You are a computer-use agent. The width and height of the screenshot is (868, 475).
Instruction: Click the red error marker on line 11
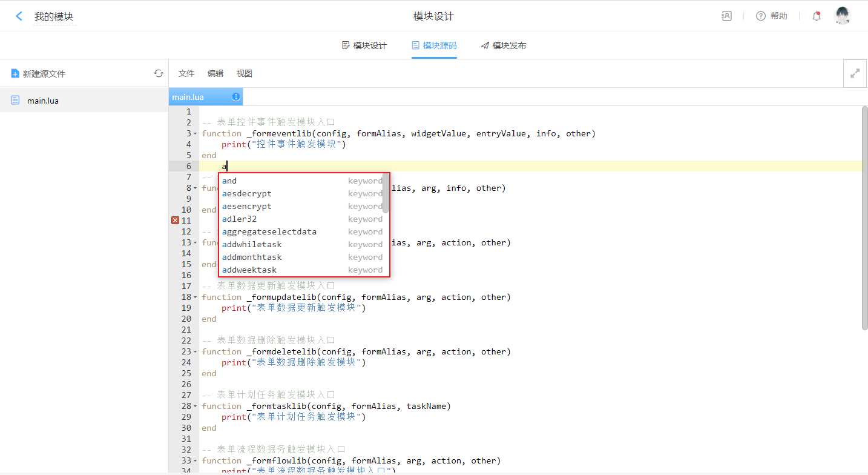175,221
